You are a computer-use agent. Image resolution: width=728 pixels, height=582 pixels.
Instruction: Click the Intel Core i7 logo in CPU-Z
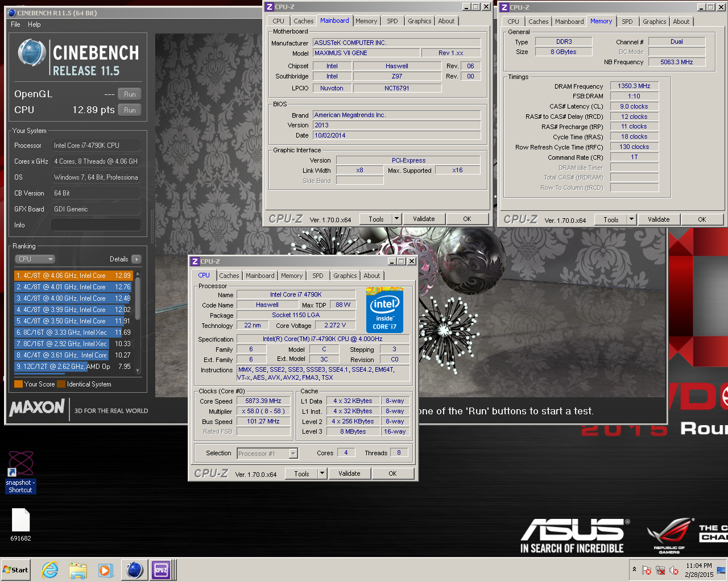tap(384, 310)
